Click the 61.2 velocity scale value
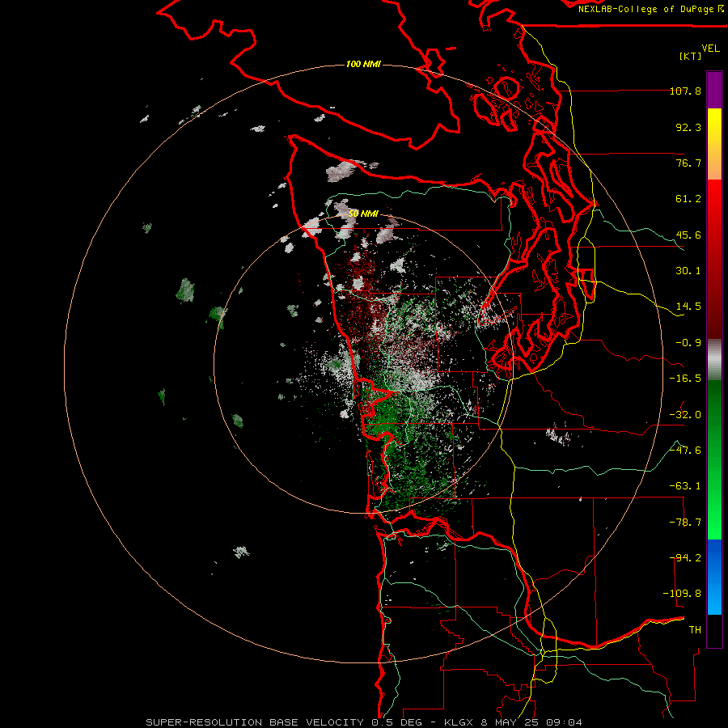 click(688, 199)
